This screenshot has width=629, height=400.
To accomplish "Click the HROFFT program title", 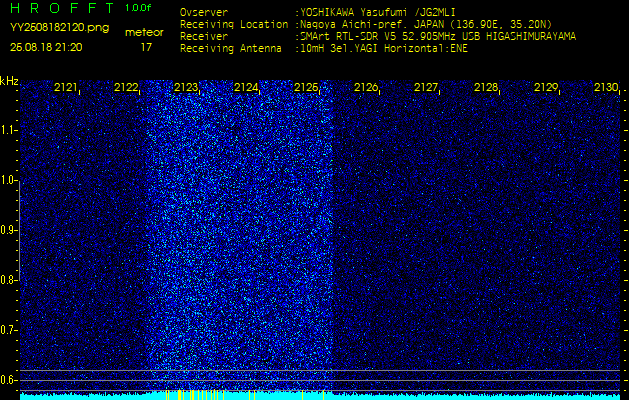I will pos(62,8).
